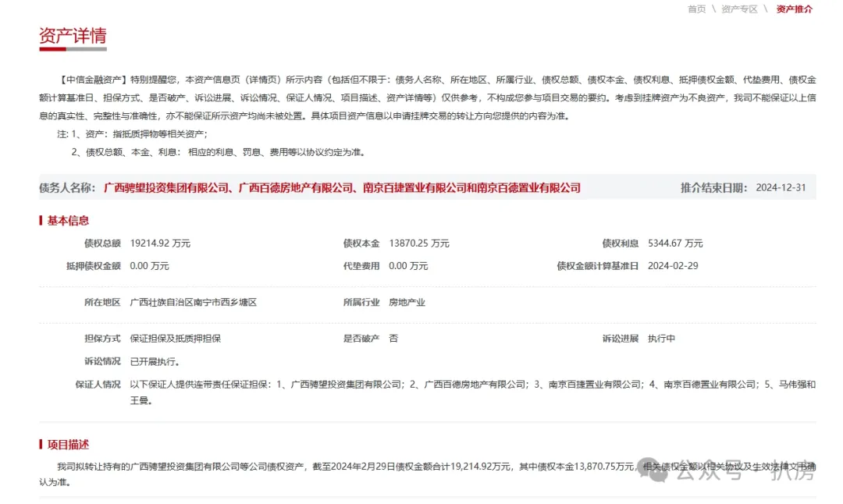This screenshot has width=843, height=504.
Task: Click the 债务人名称 label
Action: (x=67, y=187)
